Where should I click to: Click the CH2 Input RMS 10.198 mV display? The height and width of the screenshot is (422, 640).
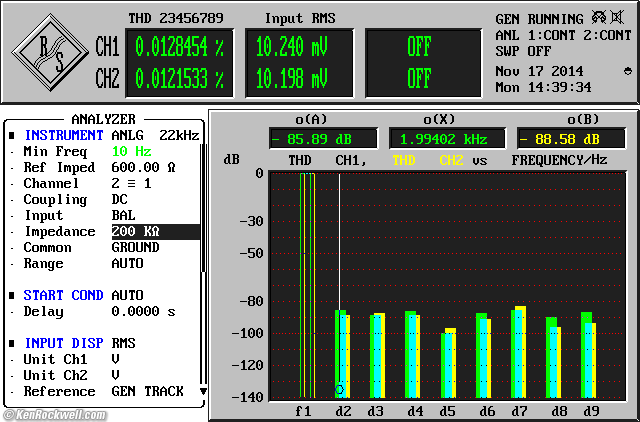click(x=291, y=78)
